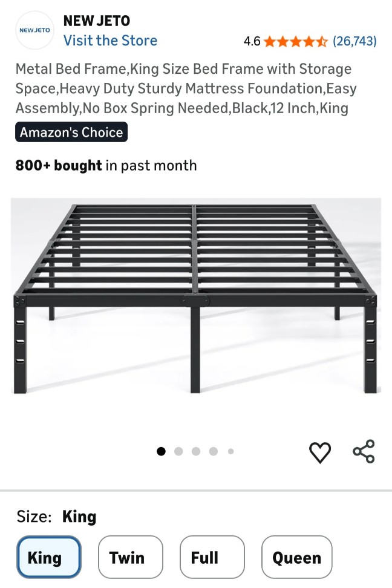The height and width of the screenshot is (588, 392).
Task: Click the star rating icons
Action: (296, 42)
